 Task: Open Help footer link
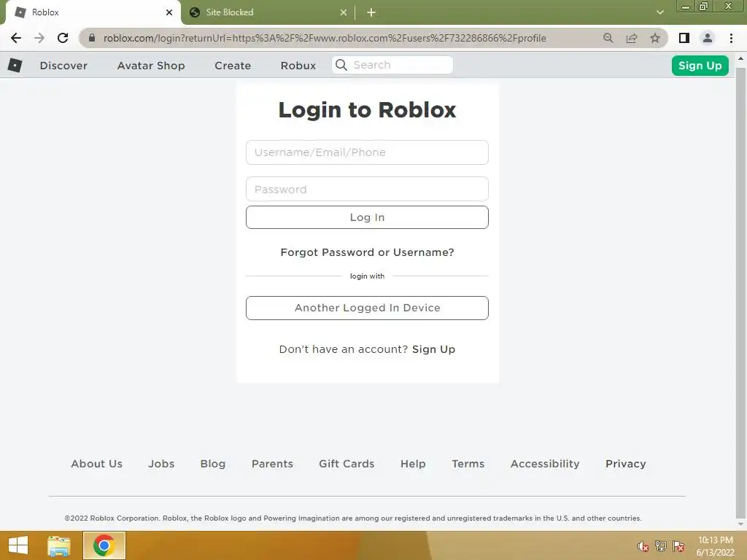tap(413, 464)
